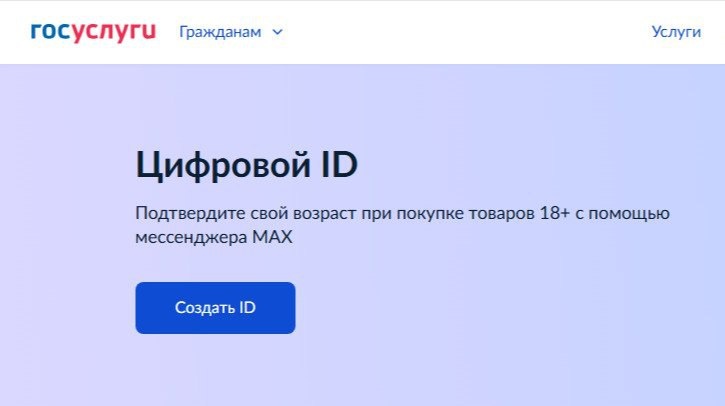Click the 'ID' text on blue button
725x406 pixels.
247,308
